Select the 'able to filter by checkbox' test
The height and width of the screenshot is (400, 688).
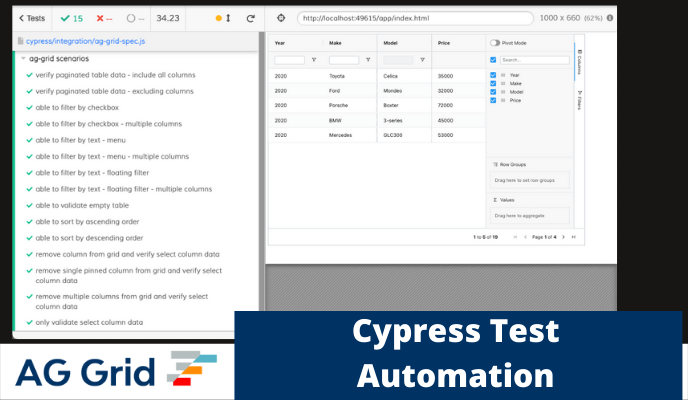click(x=77, y=107)
